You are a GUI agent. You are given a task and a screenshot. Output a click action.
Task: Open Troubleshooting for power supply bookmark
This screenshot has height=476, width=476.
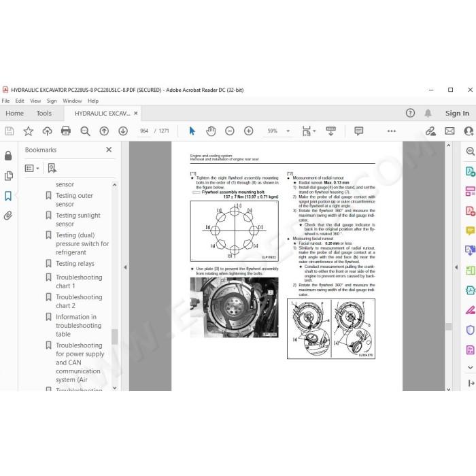click(80, 362)
